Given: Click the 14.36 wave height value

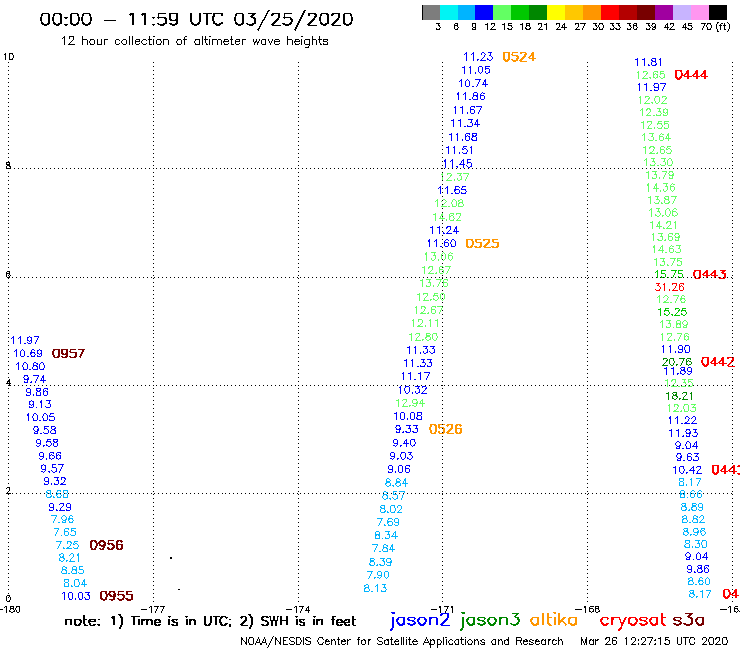Looking at the screenshot, I should (661, 187).
